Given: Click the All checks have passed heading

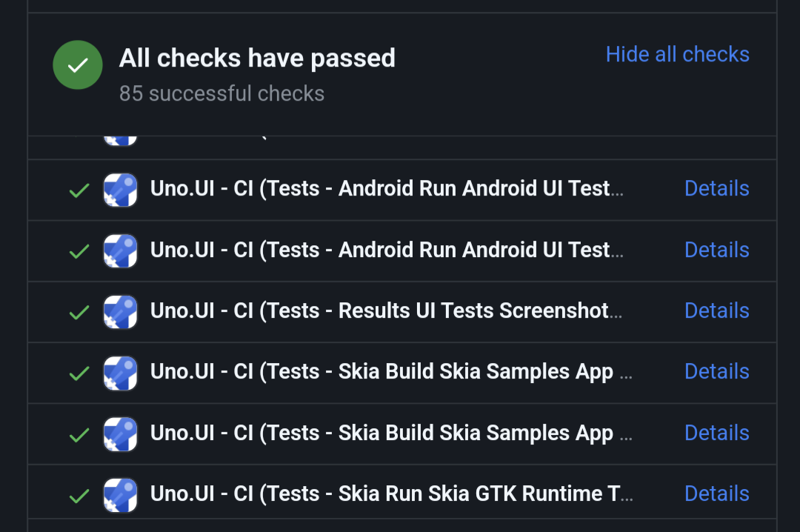Looking at the screenshot, I should click(257, 58).
